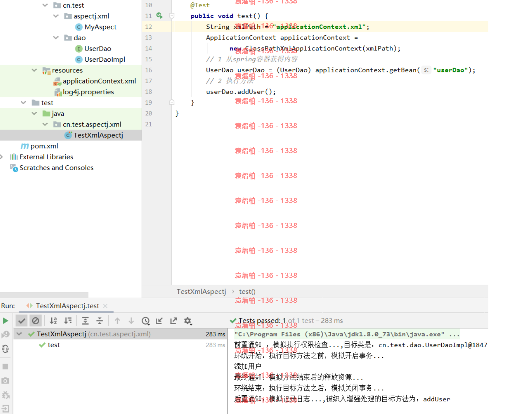Collapse the resources folder
The image size is (532, 414).
(34, 70)
